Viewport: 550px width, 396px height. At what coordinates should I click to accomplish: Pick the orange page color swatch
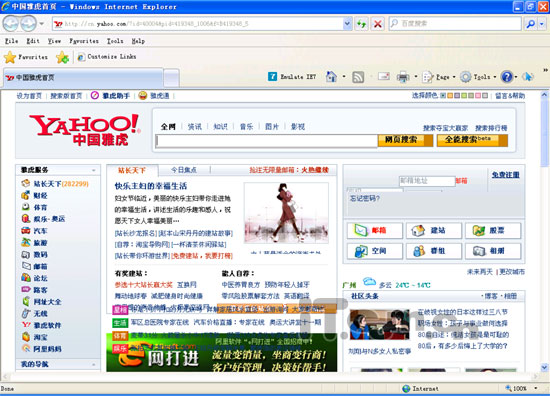[450, 95]
